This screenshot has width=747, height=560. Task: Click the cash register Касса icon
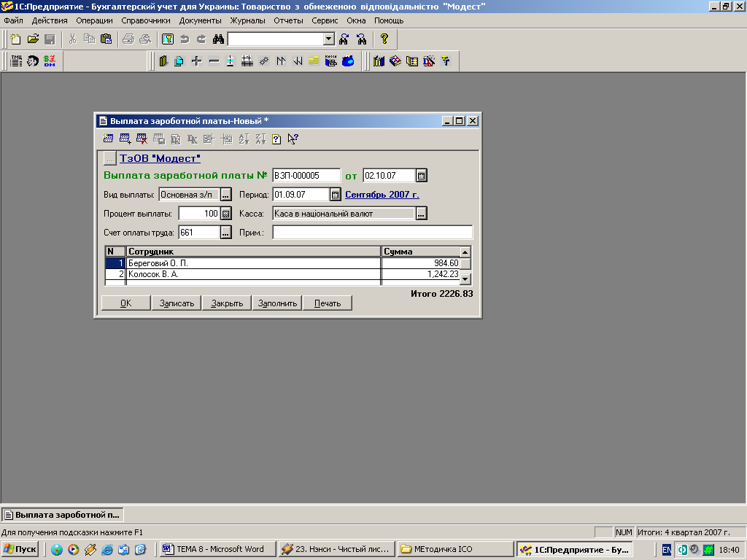(x=330, y=61)
